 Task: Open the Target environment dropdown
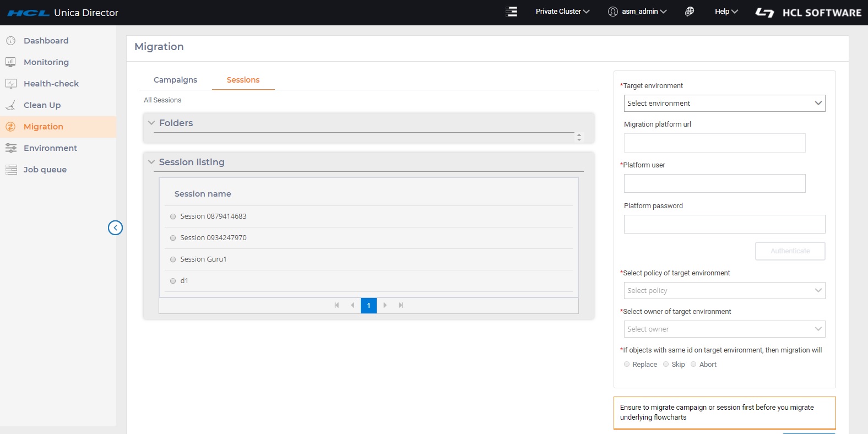(x=724, y=103)
